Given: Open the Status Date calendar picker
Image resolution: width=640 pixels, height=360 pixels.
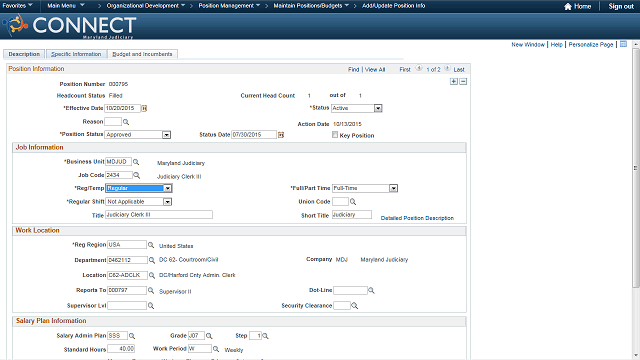Looking at the screenshot, I should click(281, 135).
